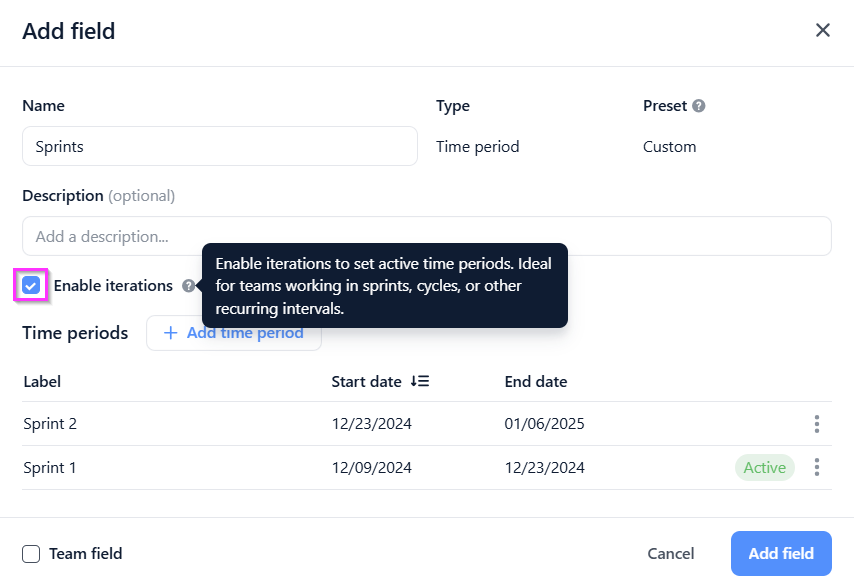The image size is (854, 585).
Task: Click the Team field label
Action: (x=86, y=553)
